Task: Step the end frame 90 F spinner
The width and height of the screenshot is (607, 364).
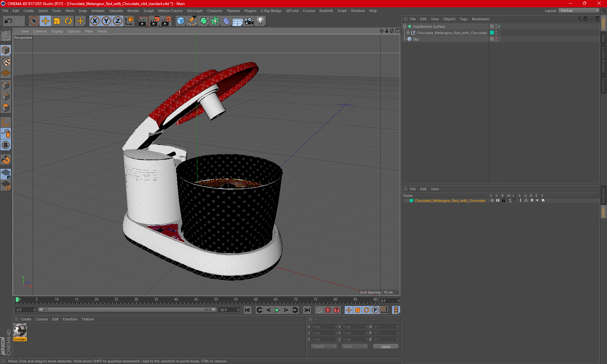Action: pos(238,310)
